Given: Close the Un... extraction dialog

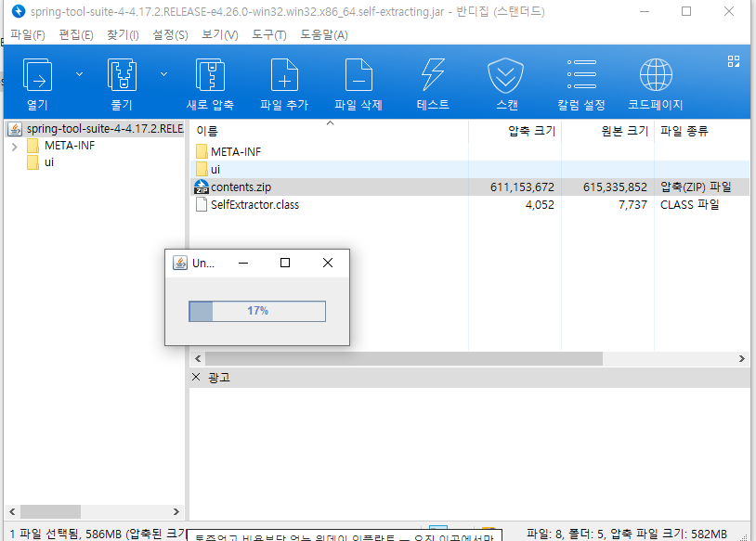Looking at the screenshot, I should (x=328, y=263).
